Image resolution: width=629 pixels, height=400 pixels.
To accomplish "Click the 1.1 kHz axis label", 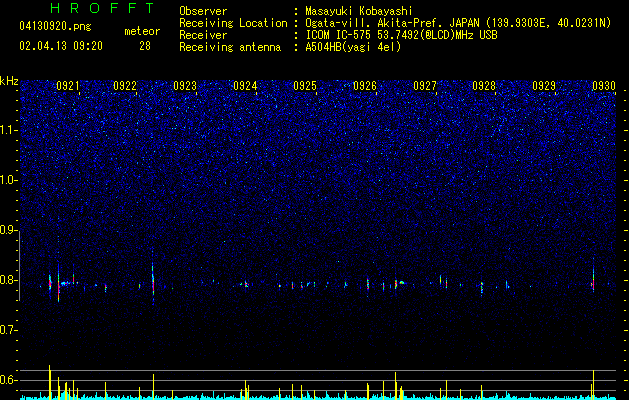I will pos(8,130).
